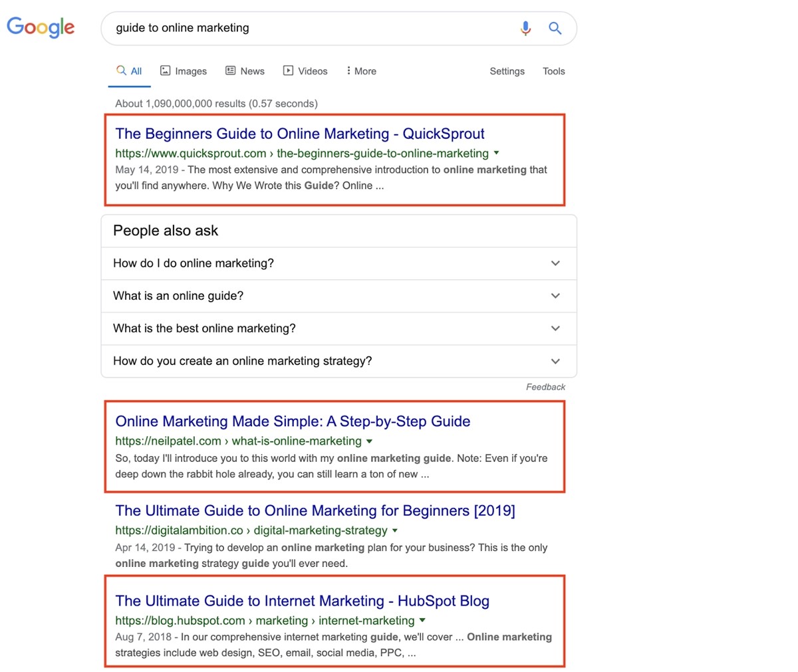This screenshot has width=798, height=672.
Task: Open HubSpot Blog Internet Marketing result title
Action: [x=302, y=601]
